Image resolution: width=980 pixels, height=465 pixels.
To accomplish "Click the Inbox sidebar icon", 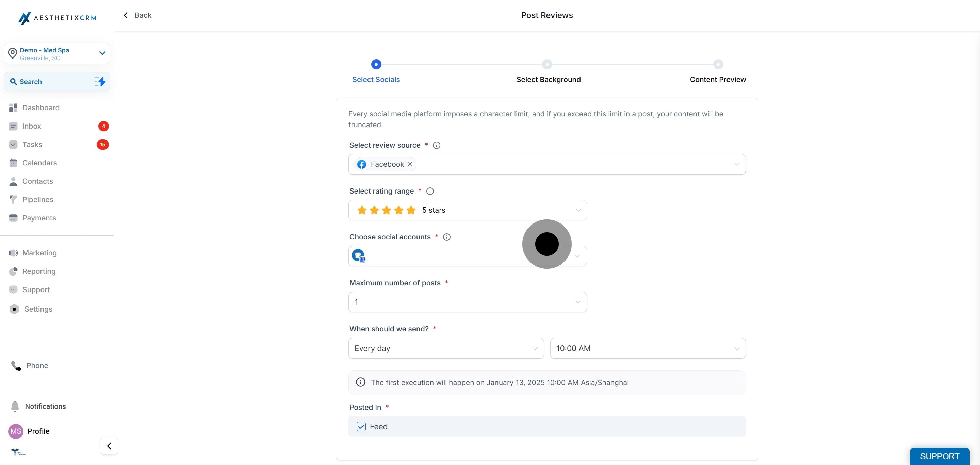I will click(13, 126).
